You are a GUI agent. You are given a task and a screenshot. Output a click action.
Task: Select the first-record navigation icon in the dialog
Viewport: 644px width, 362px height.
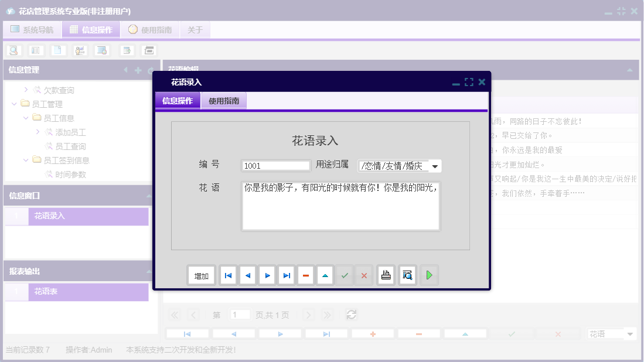[227, 275]
